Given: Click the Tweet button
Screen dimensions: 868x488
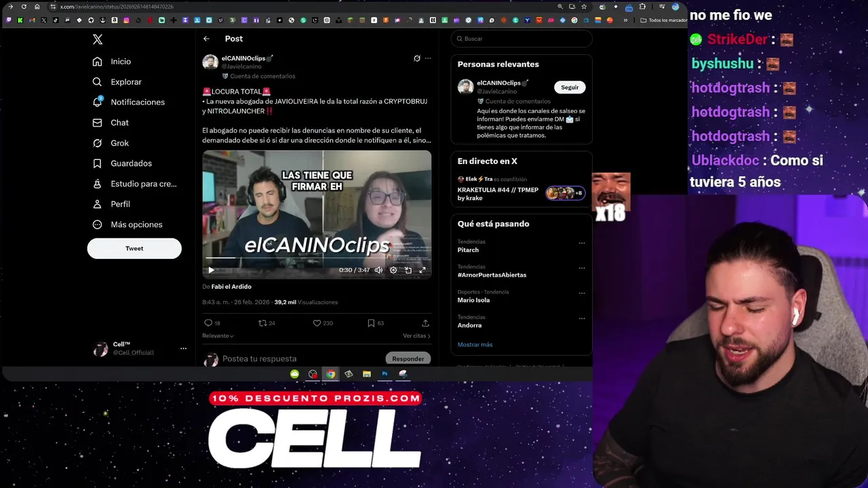Looking at the screenshot, I should point(134,249).
